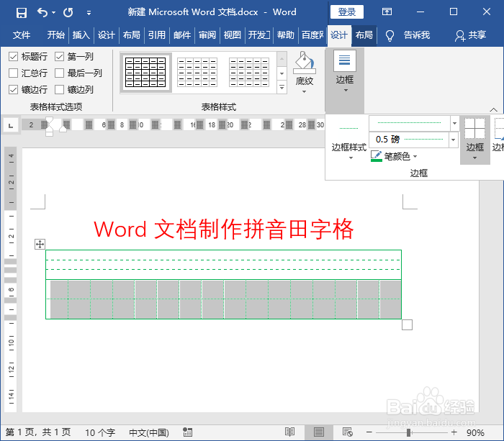Click the document title text
This screenshot has width=504, height=441.
pos(224,229)
